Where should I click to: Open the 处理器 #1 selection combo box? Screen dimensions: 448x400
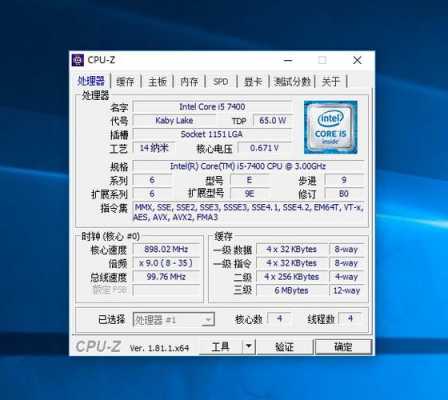pyautogui.click(x=174, y=320)
